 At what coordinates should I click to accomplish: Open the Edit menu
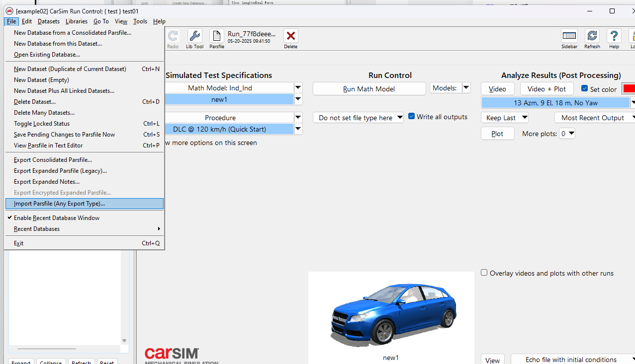(27, 21)
